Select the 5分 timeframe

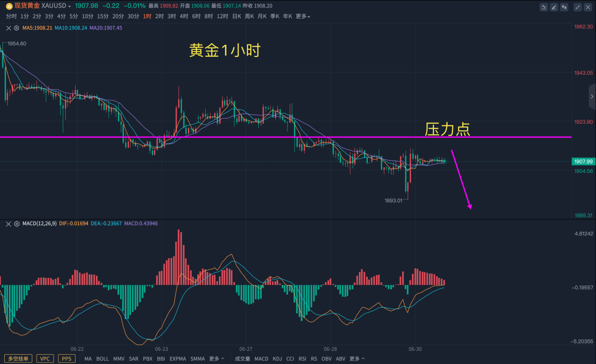(x=74, y=16)
